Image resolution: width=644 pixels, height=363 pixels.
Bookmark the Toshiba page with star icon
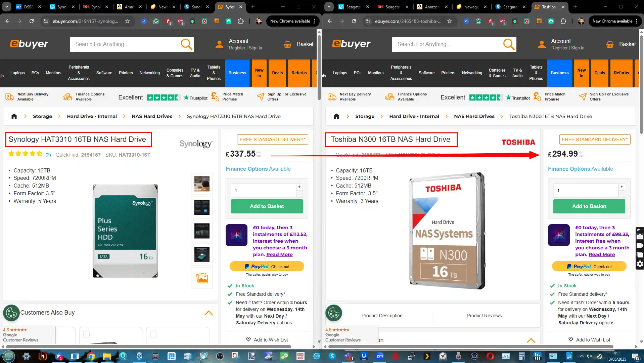click(450, 21)
